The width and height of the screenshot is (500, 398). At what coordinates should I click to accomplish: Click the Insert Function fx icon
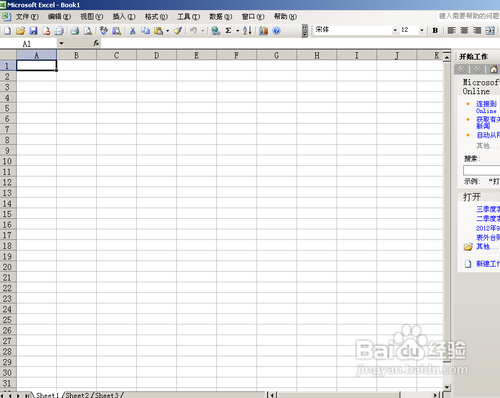pos(96,43)
